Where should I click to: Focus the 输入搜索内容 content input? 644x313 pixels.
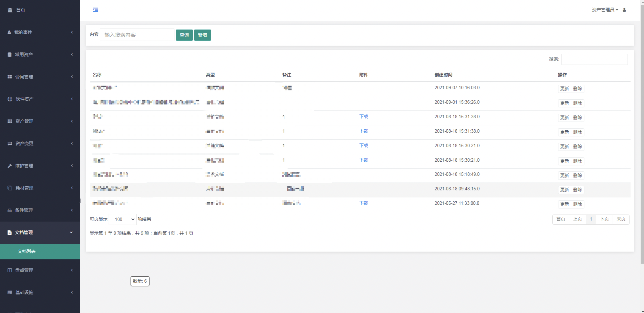137,35
